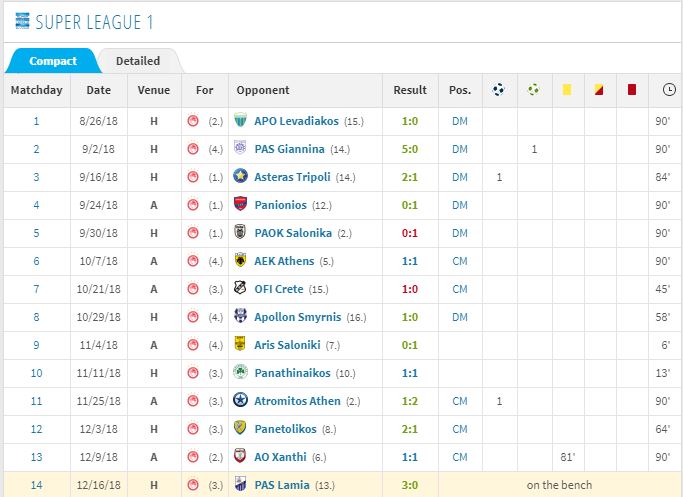
Task: Click the AEK Athens club crest
Action: coord(240,261)
